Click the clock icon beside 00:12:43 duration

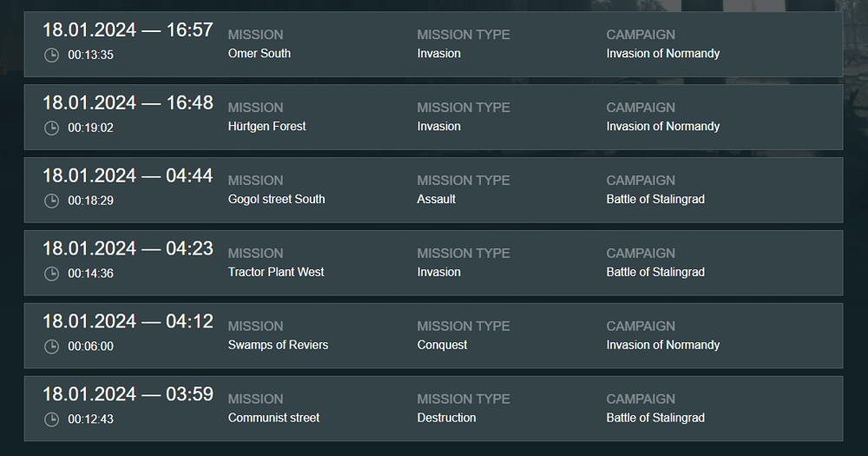coord(52,420)
